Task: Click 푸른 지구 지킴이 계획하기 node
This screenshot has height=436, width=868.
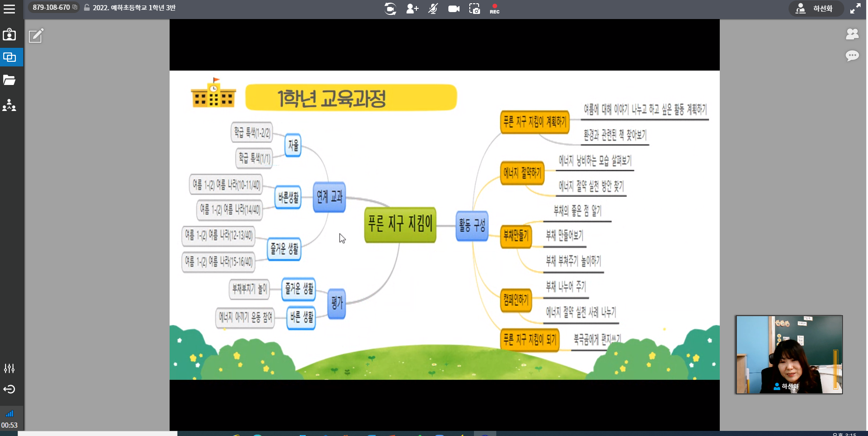Action: pyautogui.click(x=535, y=122)
